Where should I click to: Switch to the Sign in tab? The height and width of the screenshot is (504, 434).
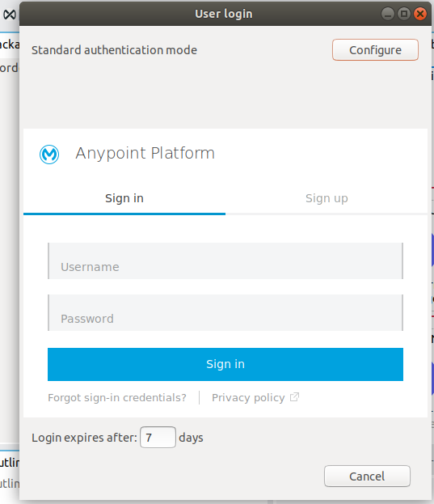coord(124,198)
